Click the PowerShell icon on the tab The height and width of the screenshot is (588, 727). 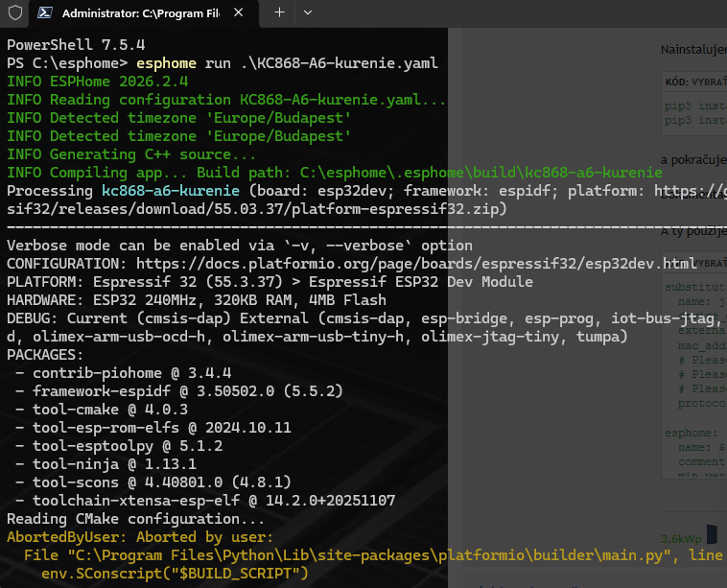coord(45,13)
